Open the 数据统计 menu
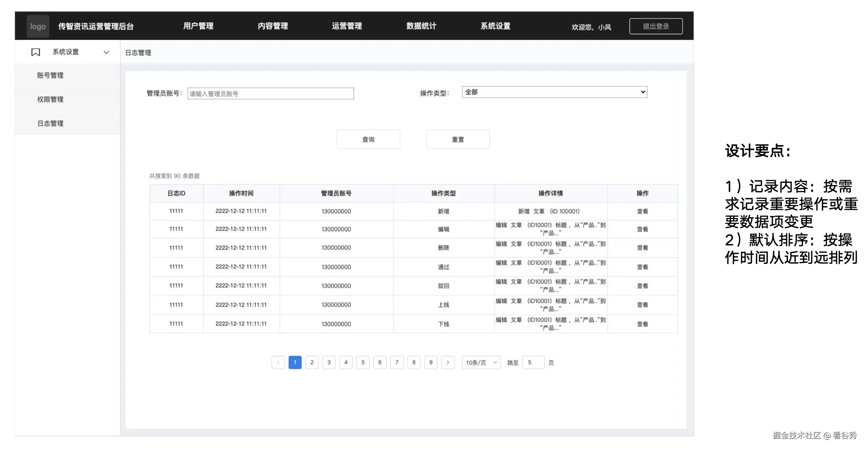Screen dimensions: 868x451 coord(421,26)
